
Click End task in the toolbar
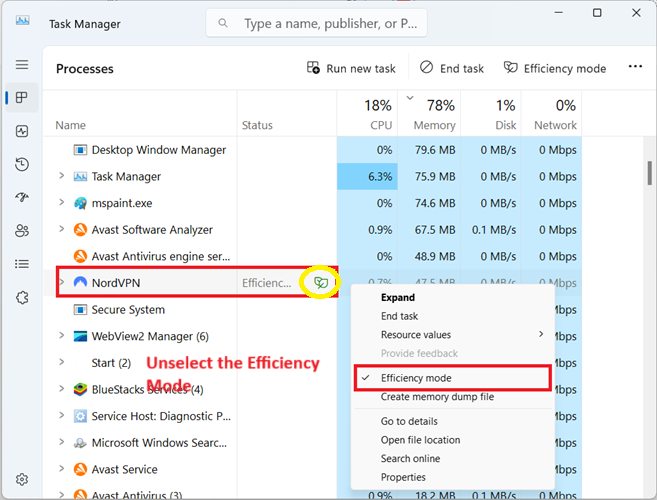pos(452,68)
